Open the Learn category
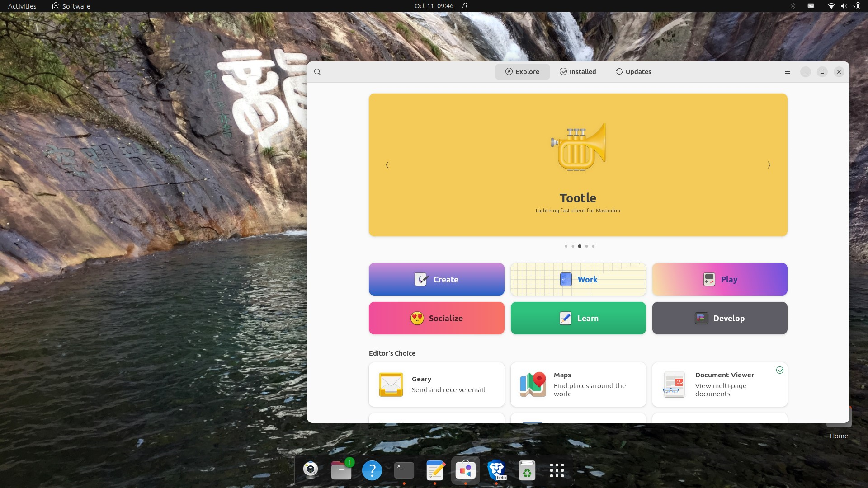The width and height of the screenshot is (868, 488). coord(578,318)
